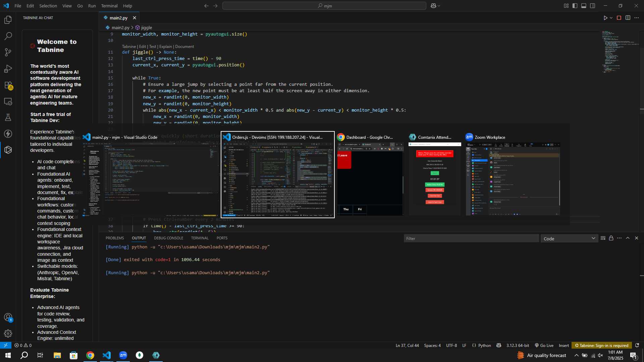The image size is (644, 362).
Task: Open Manage gear settings menu
Action: (x=8, y=334)
